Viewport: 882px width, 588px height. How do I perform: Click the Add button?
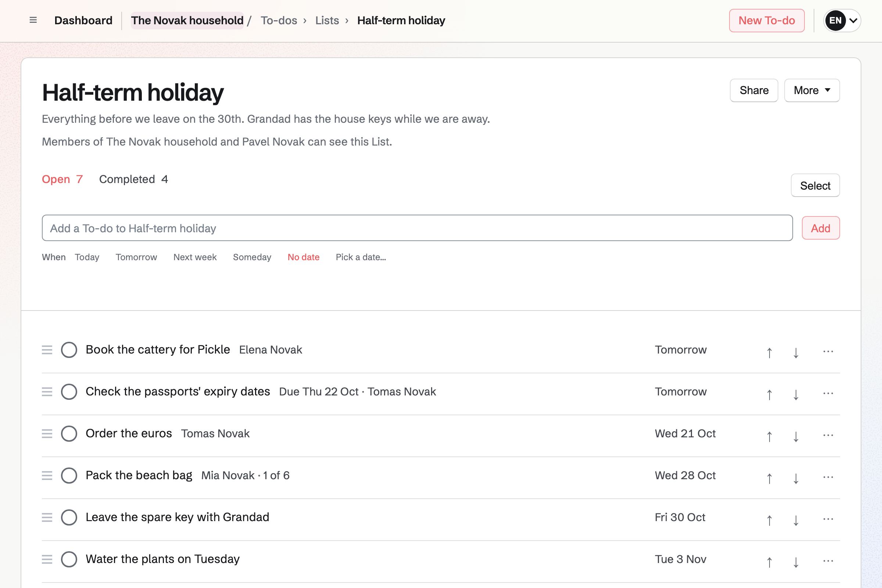tap(821, 228)
